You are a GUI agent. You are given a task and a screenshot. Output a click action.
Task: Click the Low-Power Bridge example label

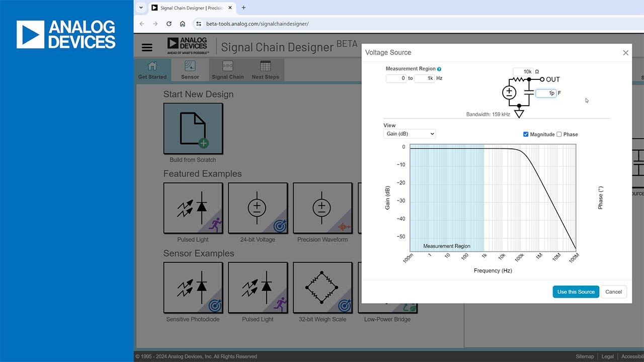[x=387, y=319]
